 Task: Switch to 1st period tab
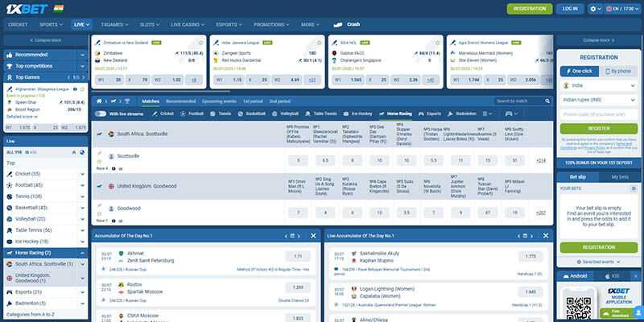click(253, 101)
